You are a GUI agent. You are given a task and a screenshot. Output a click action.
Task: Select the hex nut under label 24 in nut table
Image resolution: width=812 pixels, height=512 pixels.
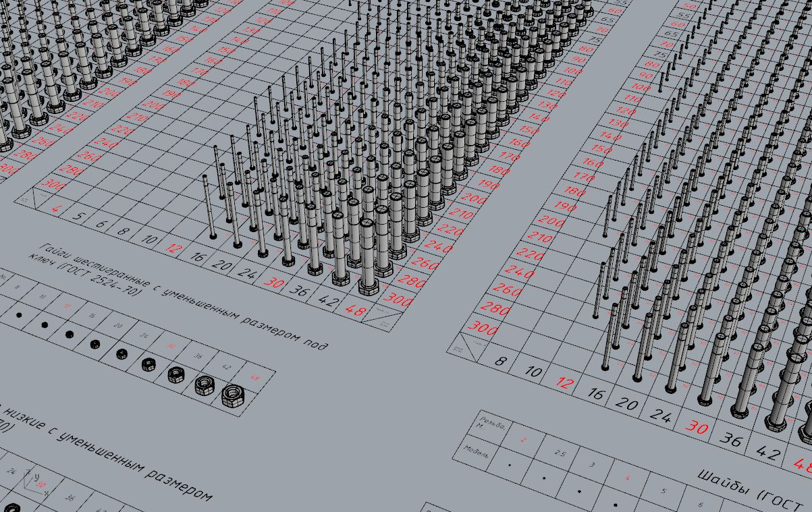pos(121,353)
